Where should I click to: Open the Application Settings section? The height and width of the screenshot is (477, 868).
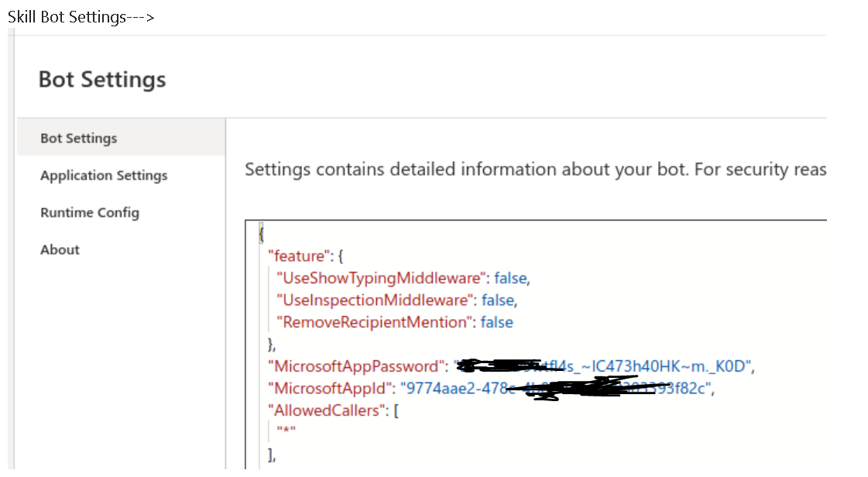click(x=103, y=175)
